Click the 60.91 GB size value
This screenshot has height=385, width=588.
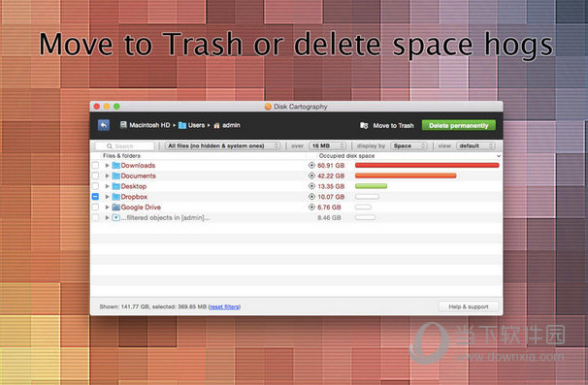pos(331,165)
